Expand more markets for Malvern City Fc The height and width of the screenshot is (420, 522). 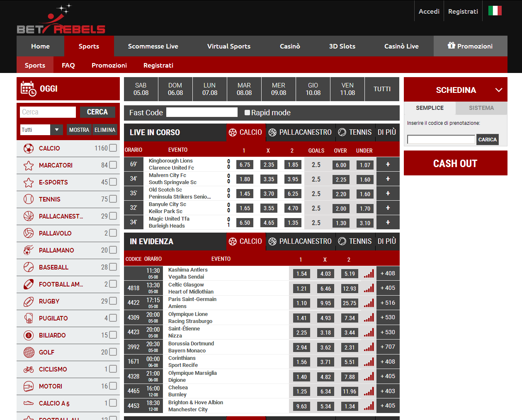click(388, 179)
